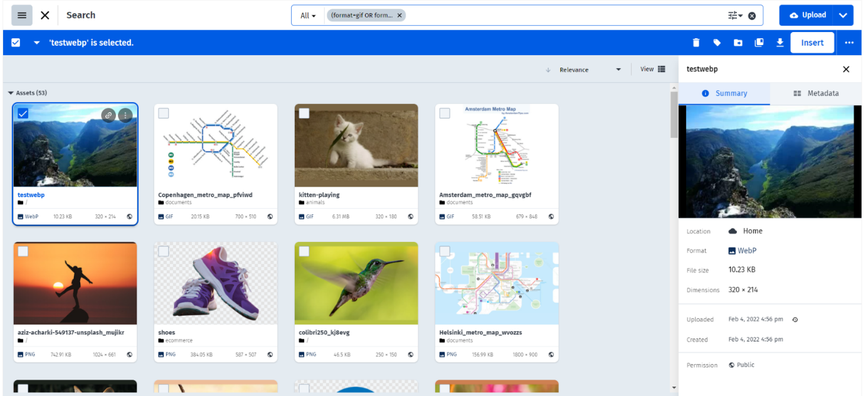Open the purple shoes thumbnail
This screenshot has width=868, height=396.
[216, 283]
